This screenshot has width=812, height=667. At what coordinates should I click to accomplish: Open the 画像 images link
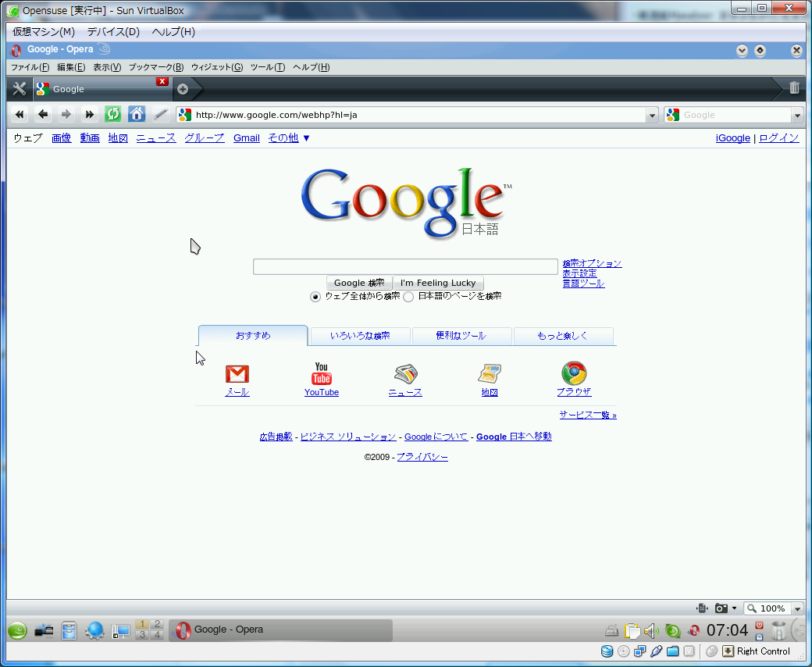click(x=62, y=137)
